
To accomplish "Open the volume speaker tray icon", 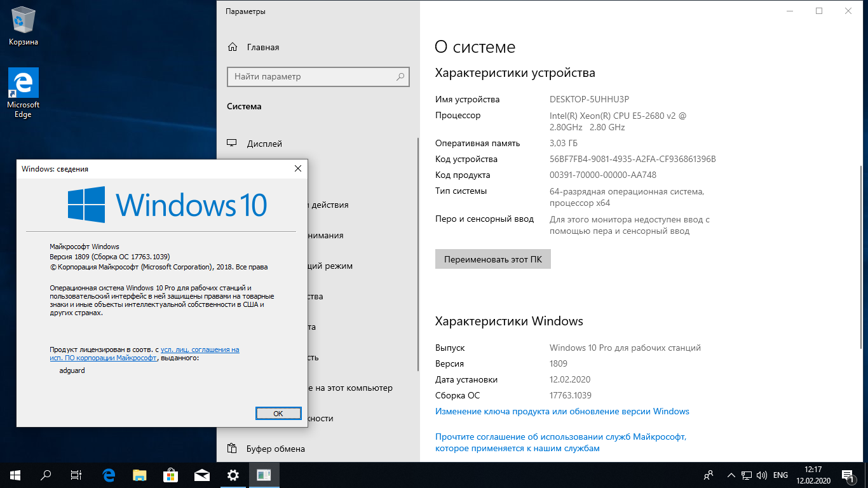I will click(x=762, y=475).
